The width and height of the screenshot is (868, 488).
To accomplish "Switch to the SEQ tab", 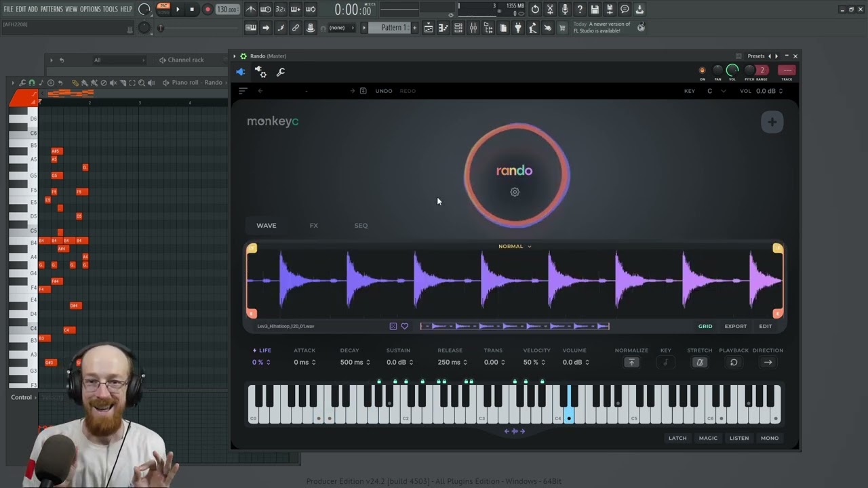I will coord(361,226).
